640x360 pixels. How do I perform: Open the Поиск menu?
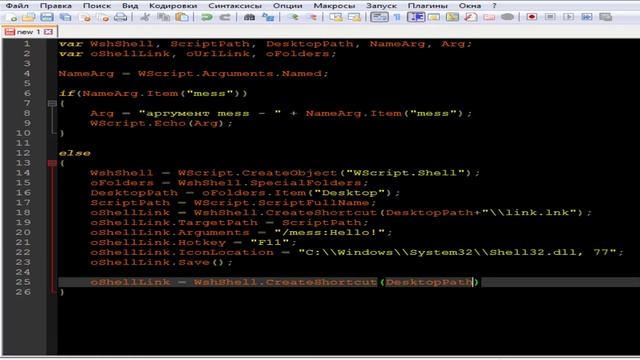coord(97,5)
